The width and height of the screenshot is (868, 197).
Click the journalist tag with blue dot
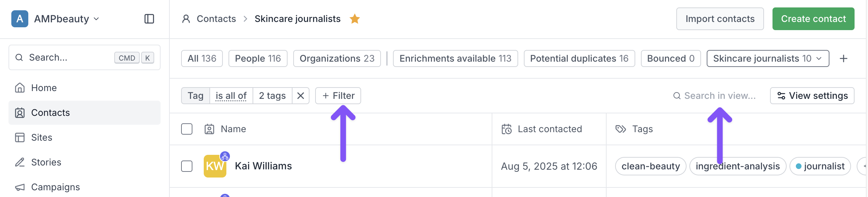tap(820, 166)
